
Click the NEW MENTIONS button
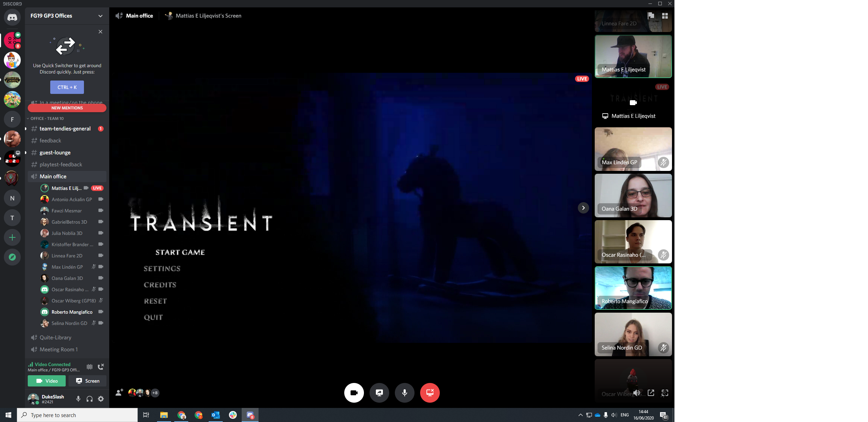[67, 108]
